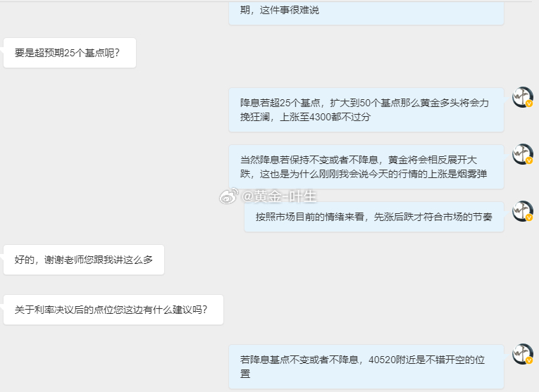Click verified badge on the bottom avatar
Screen dimensions: 539x392
(x=529, y=361)
